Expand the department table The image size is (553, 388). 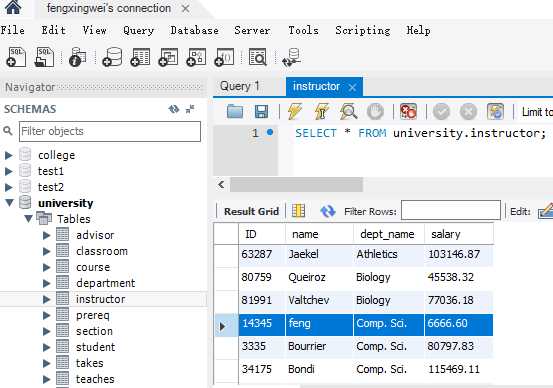(x=47, y=283)
